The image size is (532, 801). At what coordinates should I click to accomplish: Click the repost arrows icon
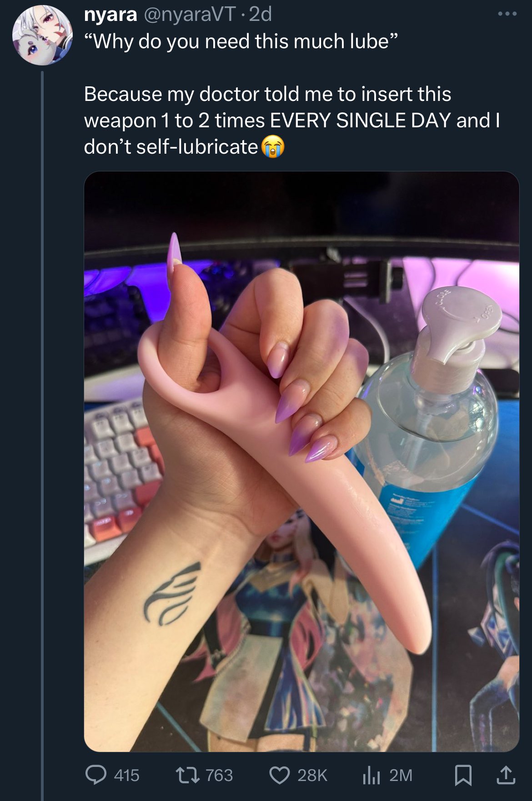(x=188, y=775)
